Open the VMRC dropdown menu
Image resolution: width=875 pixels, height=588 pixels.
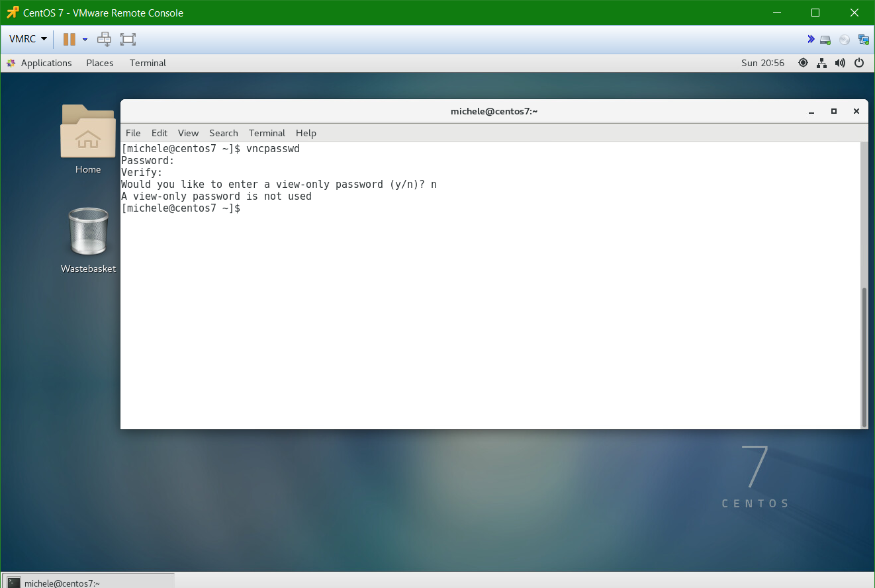tap(28, 39)
